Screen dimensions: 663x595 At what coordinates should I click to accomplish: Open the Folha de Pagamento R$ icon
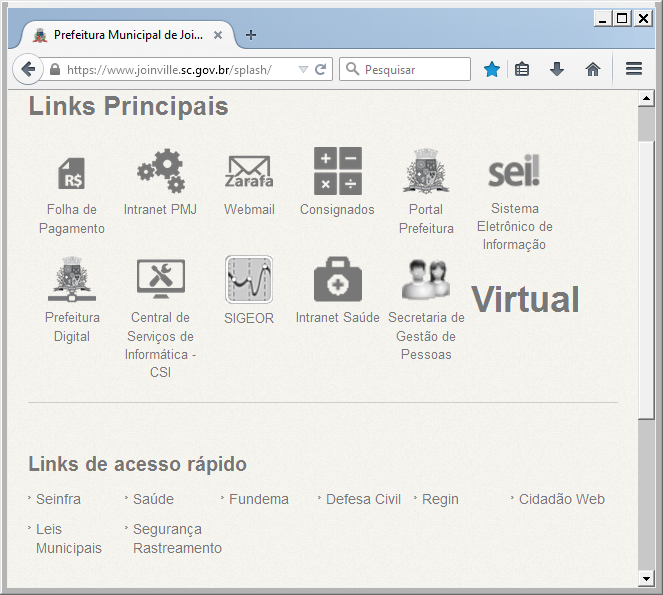coord(71,173)
